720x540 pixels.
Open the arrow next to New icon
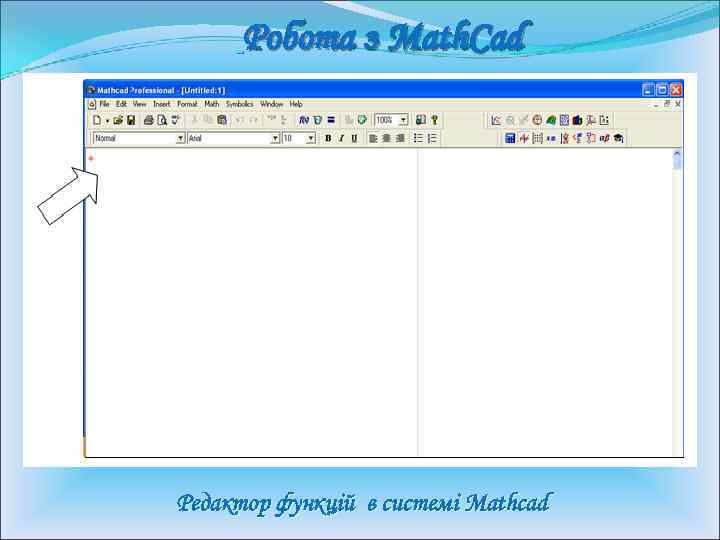[107, 121]
